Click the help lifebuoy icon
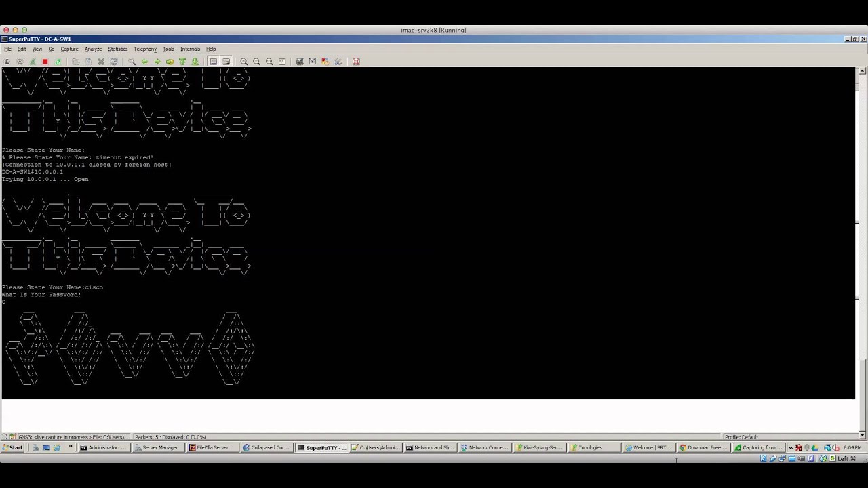Viewport: 868px width, 488px height. point(356,62)
